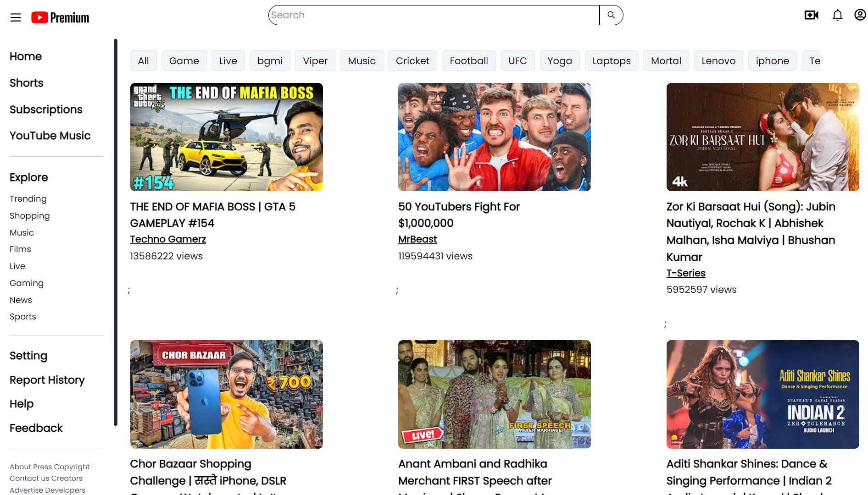Open Gaming under Explore
The image size is (868, 495).
click(27, 283)
